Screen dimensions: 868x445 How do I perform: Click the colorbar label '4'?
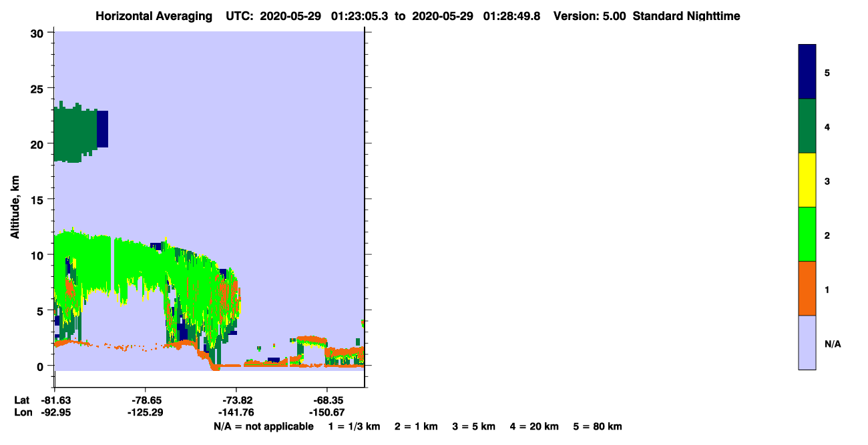pyautogui.click(x=827, y=127)
